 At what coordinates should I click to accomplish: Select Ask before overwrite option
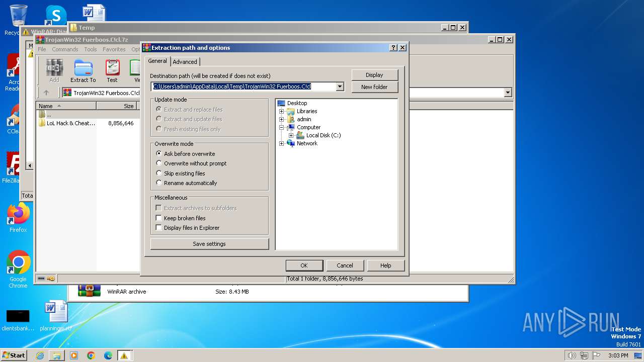coord(186,154)
